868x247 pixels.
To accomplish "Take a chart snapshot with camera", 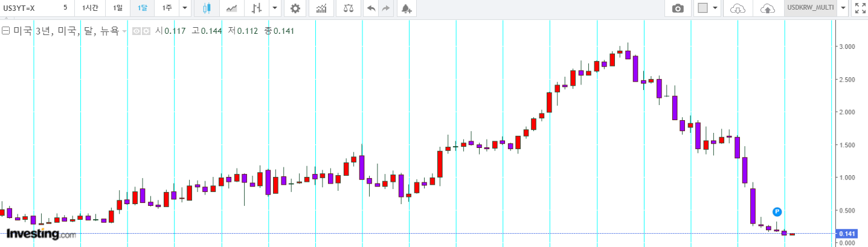I will point(678,8).
